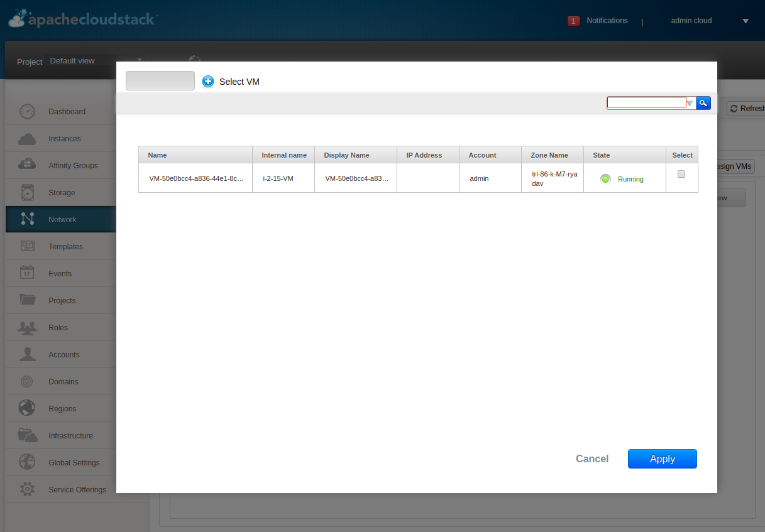Image resolution: width=765 pixels, height=532 pixels.
Task: Click the Infrastructure icon
Action: [27, 435]
